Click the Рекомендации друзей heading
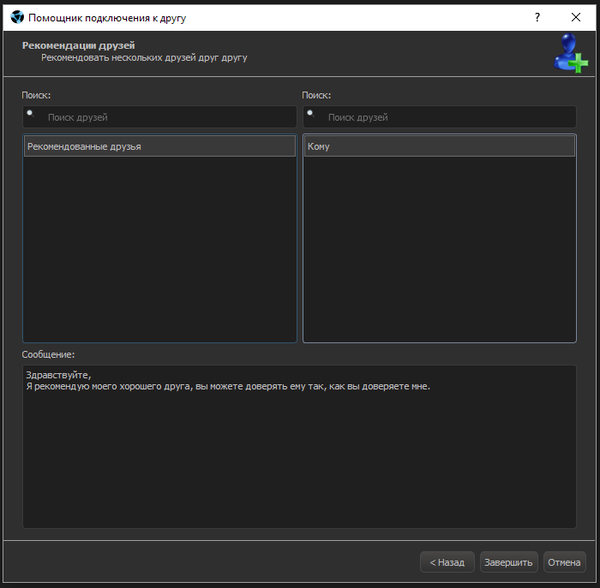This screenshot has height=588, width=600. click(78, 45)
